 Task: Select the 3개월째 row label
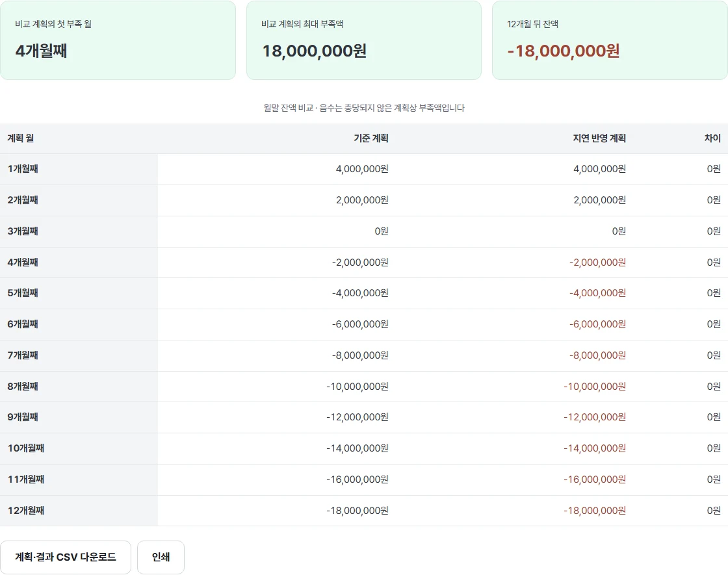tap(23, 231)
